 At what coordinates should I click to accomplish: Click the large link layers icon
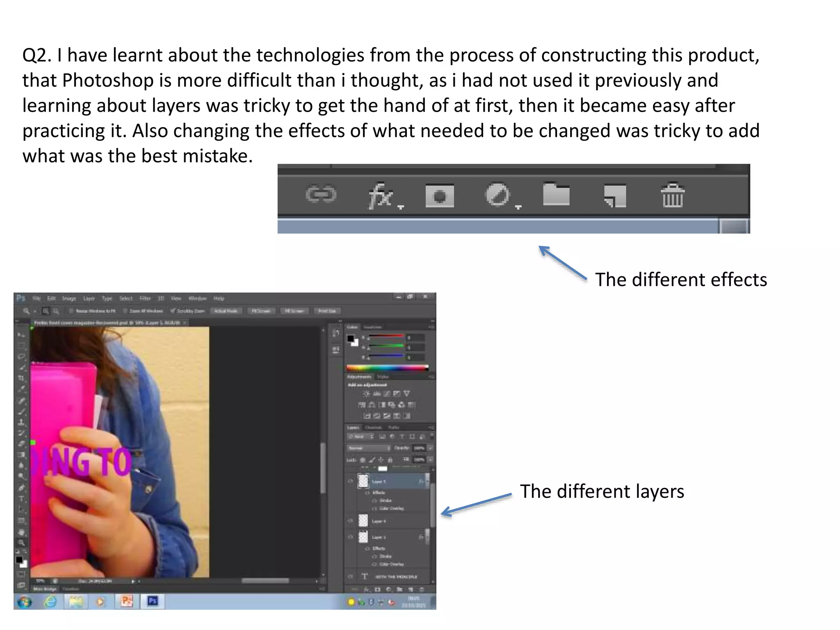tap(321, 194)
